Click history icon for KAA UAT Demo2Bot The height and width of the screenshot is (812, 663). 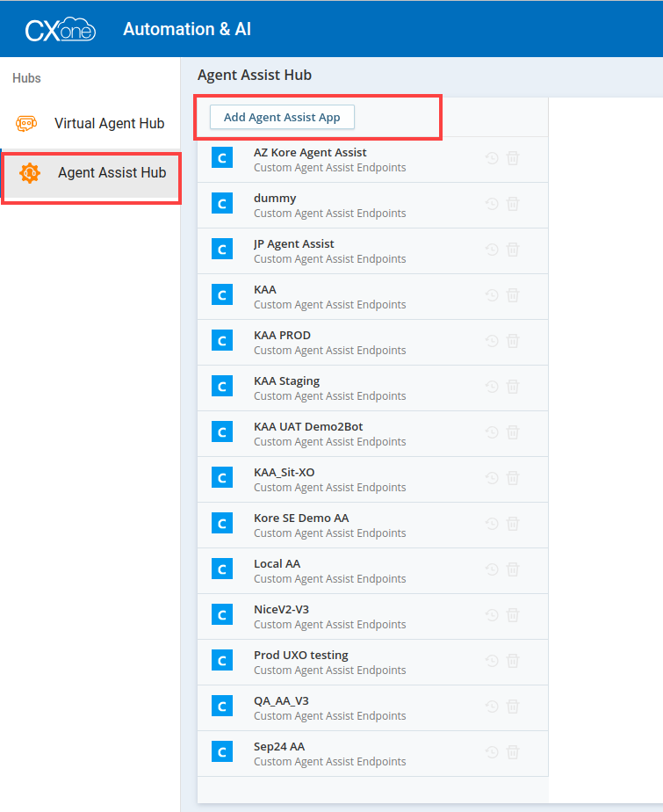click(x=492, y=432)
